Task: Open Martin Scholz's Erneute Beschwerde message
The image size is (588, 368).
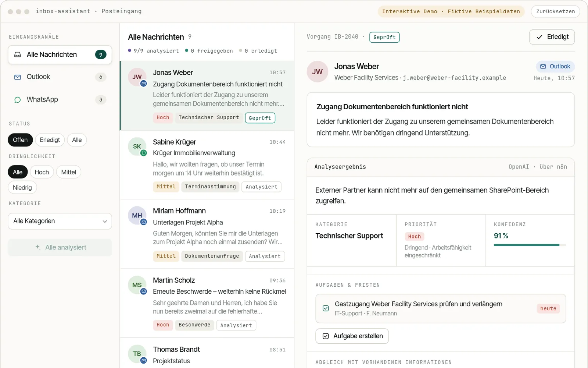Action: 207,303
